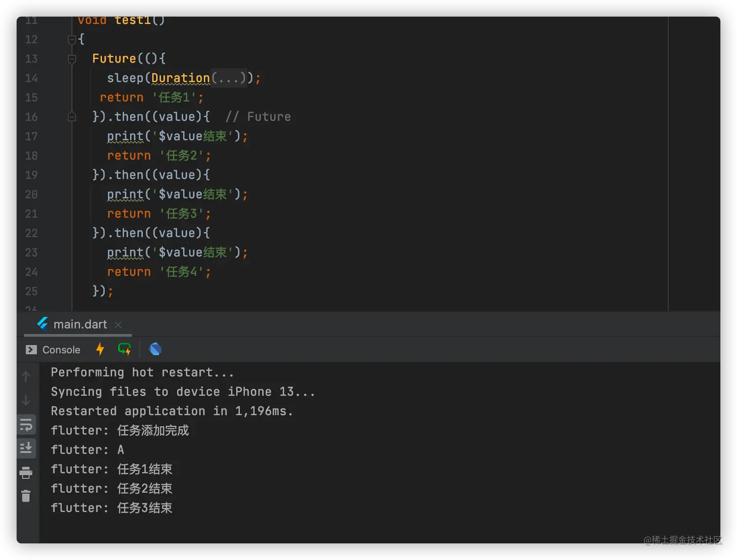Toggle scroll to end in console
The width and height of the screenshot is (737, 560).
(x=26, y=448)
